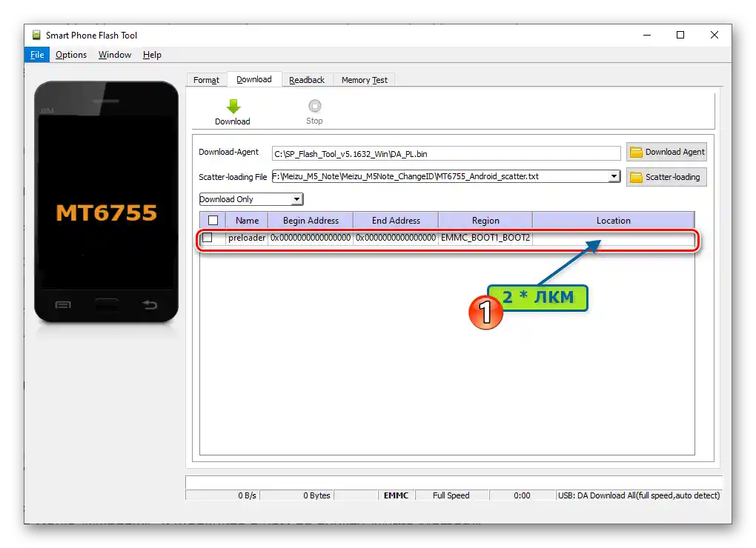Viewport: 756px width, 548px height.
Task: Toggle the select-all checkbox in table header
Action: click(x=211, y=219)
